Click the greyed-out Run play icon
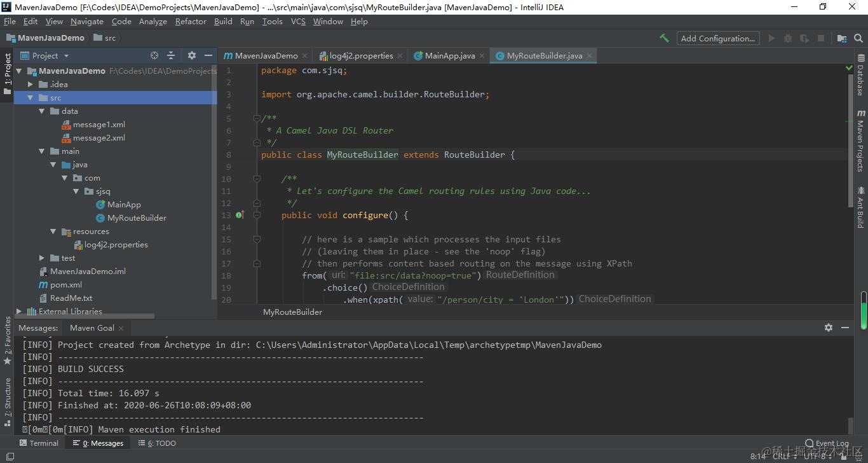This screenshot has width=868, height=463. point(771,38)
